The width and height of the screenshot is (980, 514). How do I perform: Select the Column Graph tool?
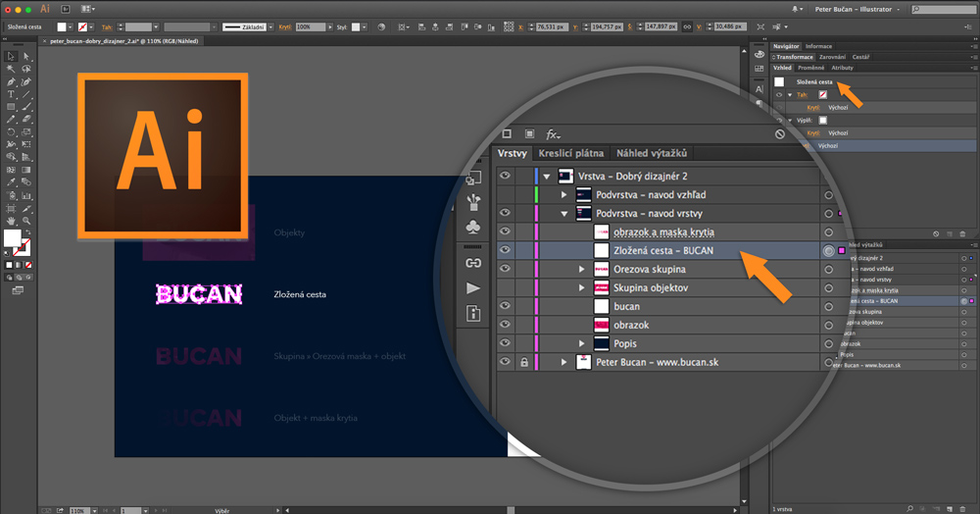tap(26, 195)
